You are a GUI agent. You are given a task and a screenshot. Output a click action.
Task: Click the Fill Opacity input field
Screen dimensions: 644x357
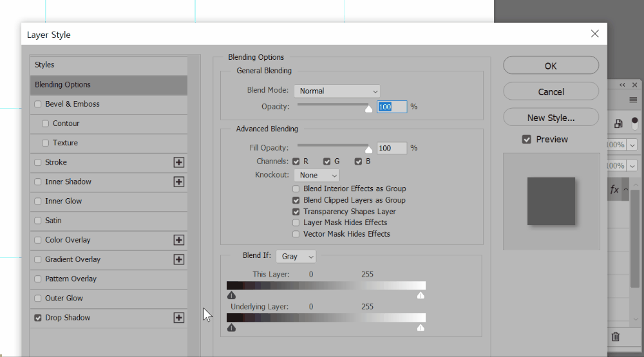point(392,148)
